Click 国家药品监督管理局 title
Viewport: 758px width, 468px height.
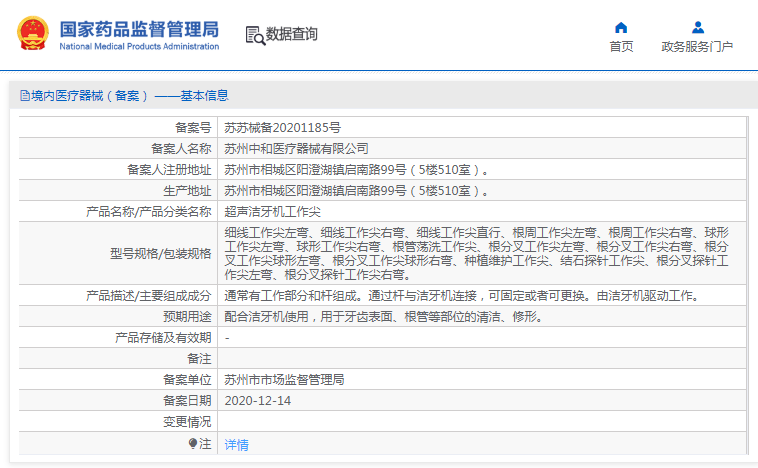[139, 29]
